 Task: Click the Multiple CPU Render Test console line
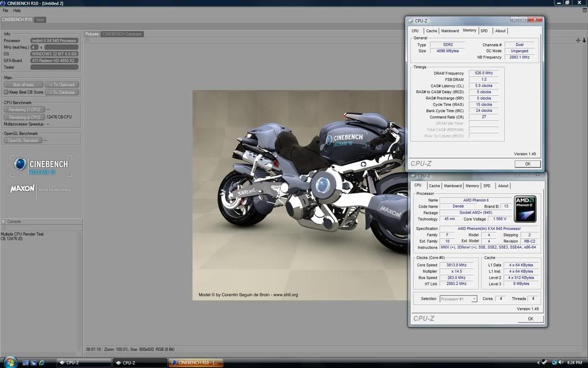pos(22,234)
